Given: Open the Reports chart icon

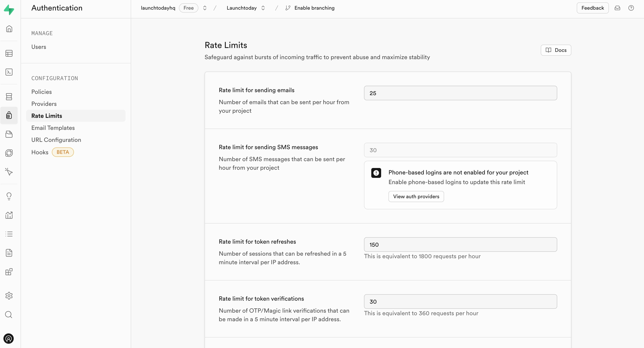Looking at the screenshot, I should pyautogui.click(x=9, y=215).
